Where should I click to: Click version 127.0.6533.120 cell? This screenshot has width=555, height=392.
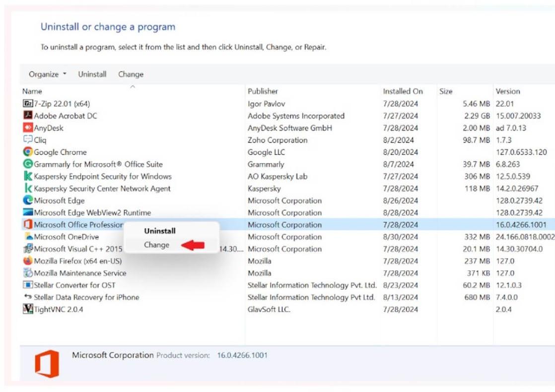pos(521,152)
